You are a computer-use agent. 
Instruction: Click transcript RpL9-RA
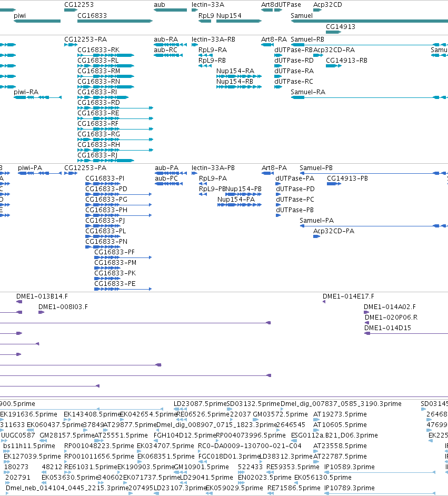(x=213, y=50)
